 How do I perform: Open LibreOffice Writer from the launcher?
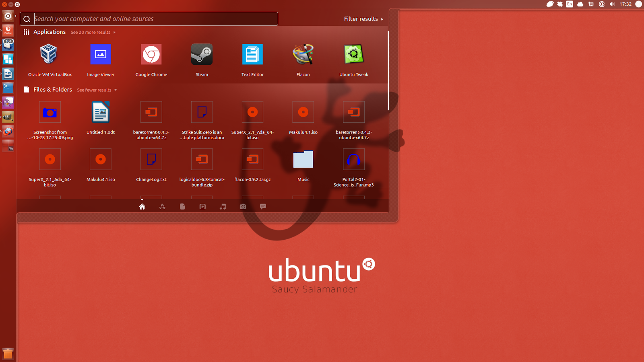point(8,74)
